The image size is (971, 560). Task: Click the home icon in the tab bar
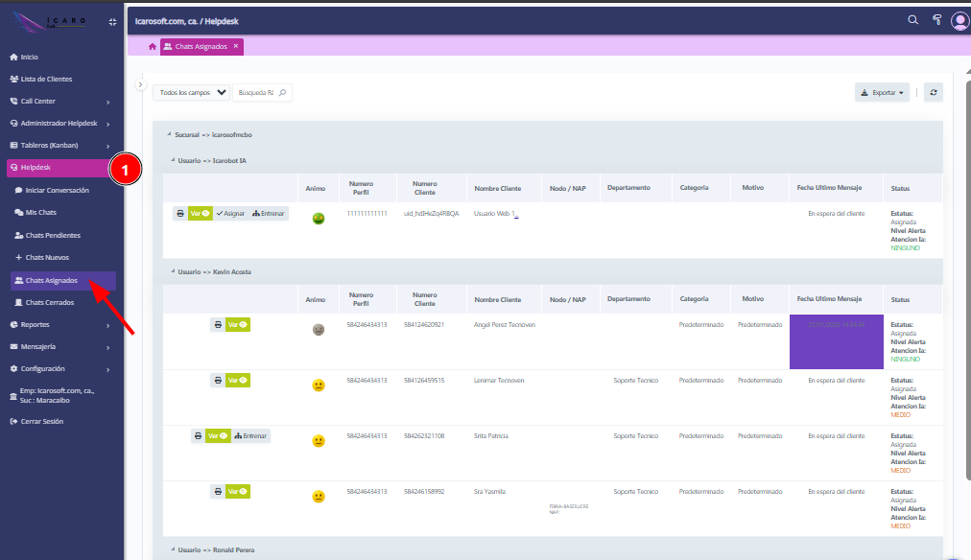pyautogui.click(x=152, y=46)
